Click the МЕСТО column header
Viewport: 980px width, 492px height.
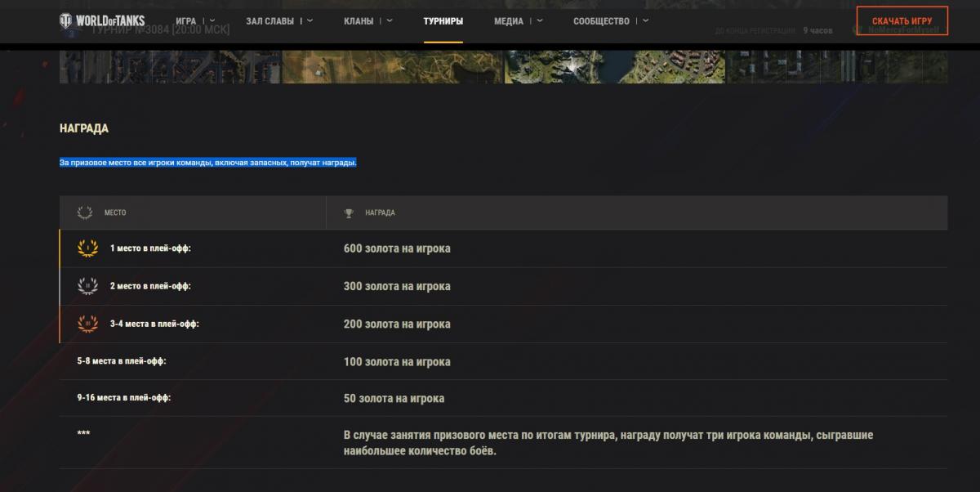(x=115, y=212)
